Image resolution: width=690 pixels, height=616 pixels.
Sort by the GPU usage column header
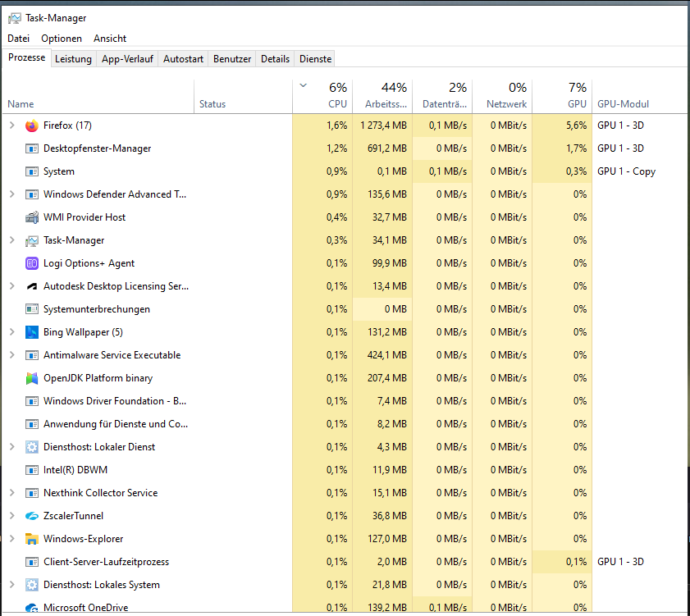pos(561,96)
